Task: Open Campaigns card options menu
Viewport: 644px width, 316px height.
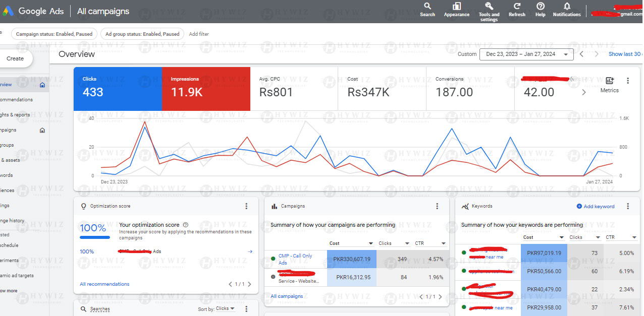Action: tap(437, 206)
